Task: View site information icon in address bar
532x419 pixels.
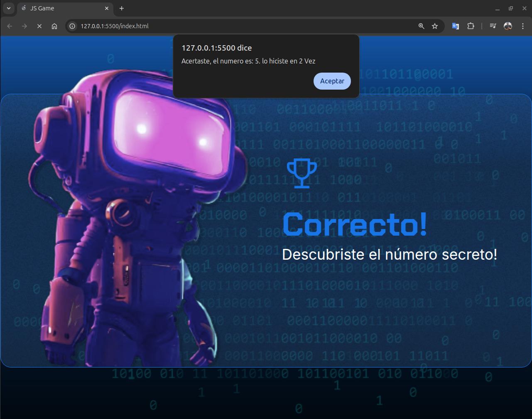Action: pos(72,26)
